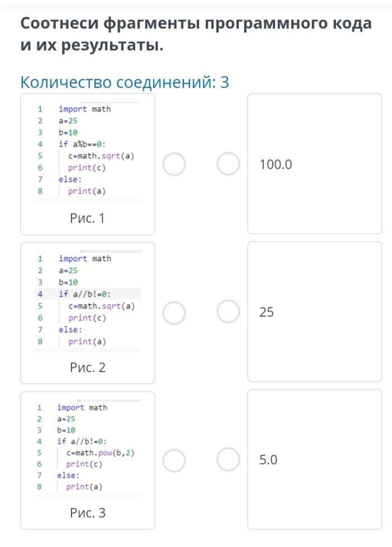
Task: Click the 25 answer text
Action: pyautogui.click(x=267, y=312)
